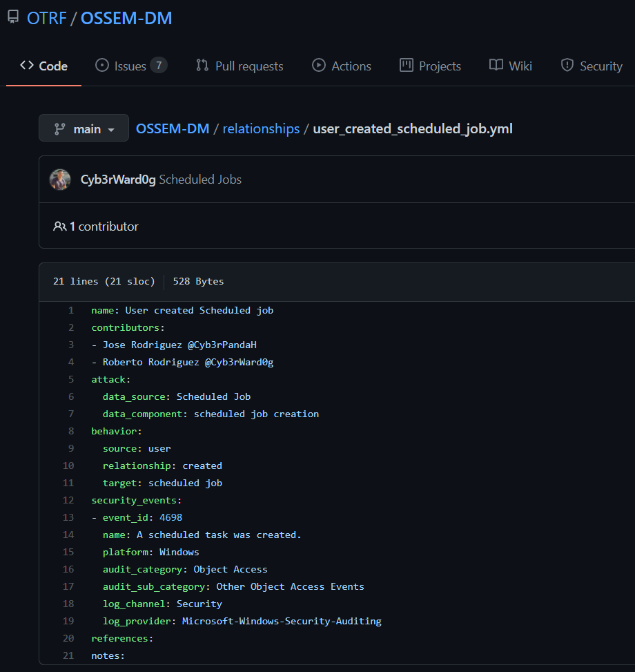Image resolution: width=635 pixels, height=672 pixels.
Task: Click the references: key line
Action: click(x=122, y=638)
